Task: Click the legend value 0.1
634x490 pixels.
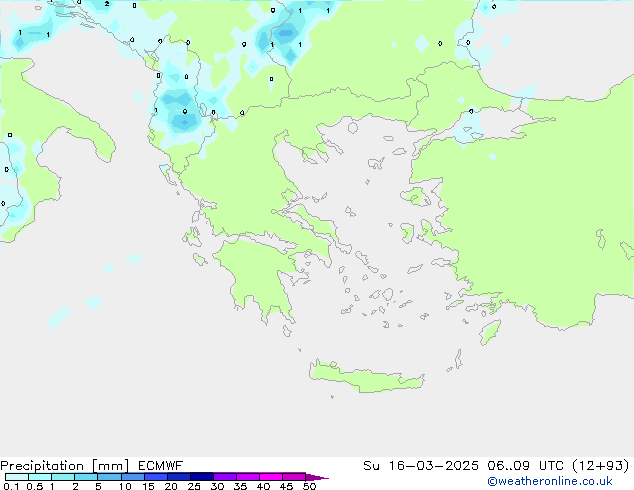Action: click(11, 486)
